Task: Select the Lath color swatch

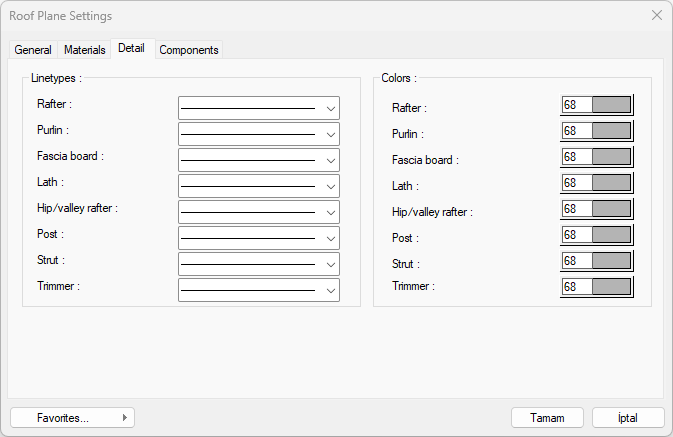Action: tap(611, 183)
